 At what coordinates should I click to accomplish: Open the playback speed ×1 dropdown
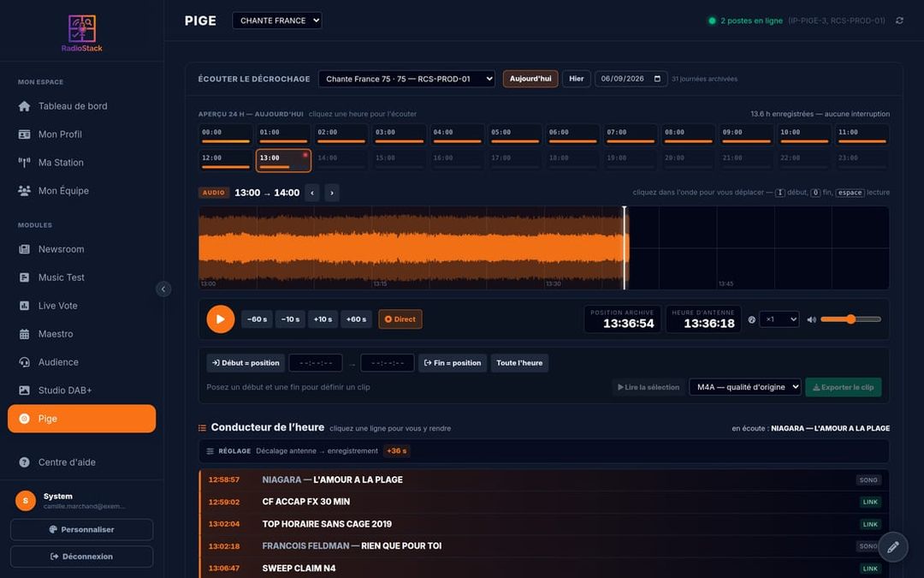[x=779, y=319]
